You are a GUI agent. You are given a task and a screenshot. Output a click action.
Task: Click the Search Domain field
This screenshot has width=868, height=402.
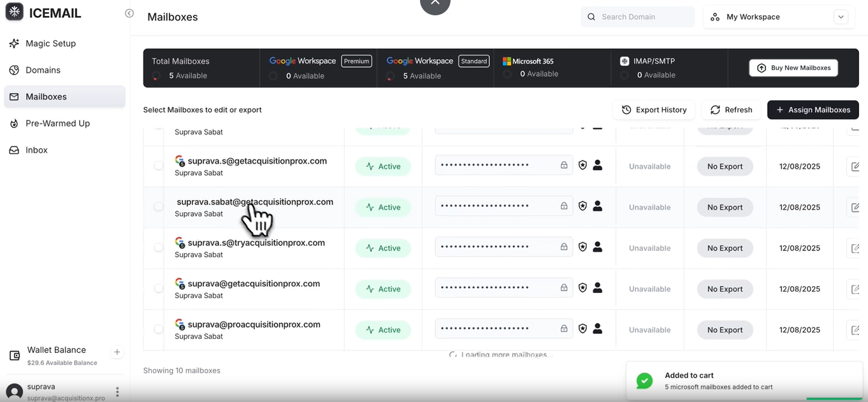click(638, 17)
